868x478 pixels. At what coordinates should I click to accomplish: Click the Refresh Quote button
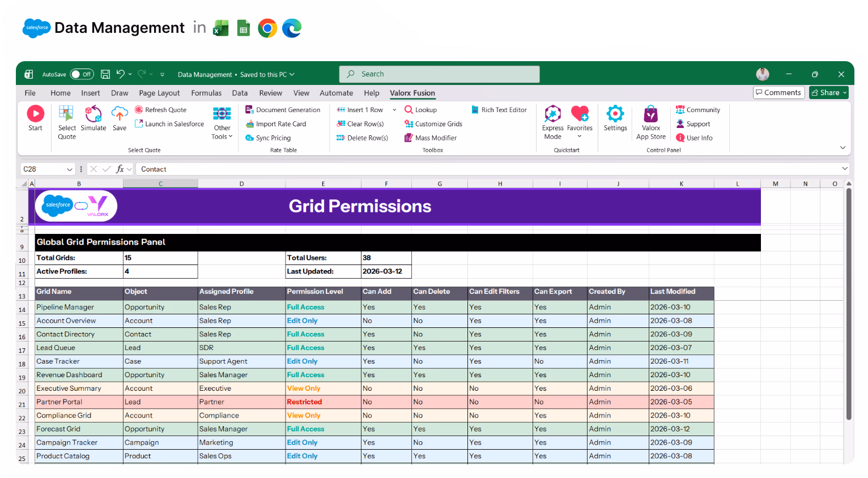(160, 109)
